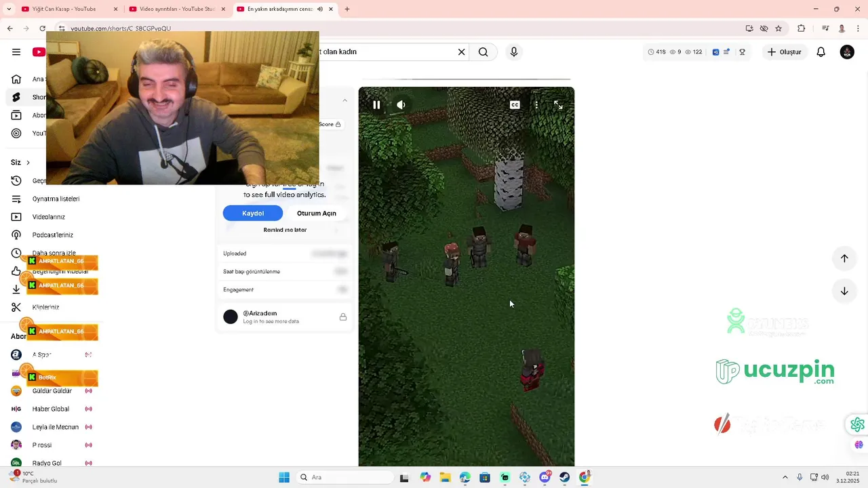Open the list icon with blue dot

(x=726, y=52)
